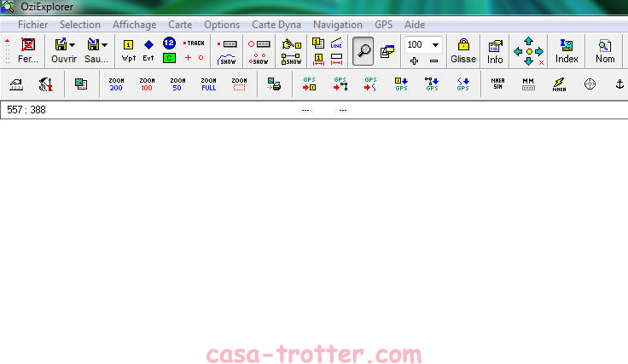Toggle the Glisse padlock button
Screen dimensions: 628x364
click(463, 51)
